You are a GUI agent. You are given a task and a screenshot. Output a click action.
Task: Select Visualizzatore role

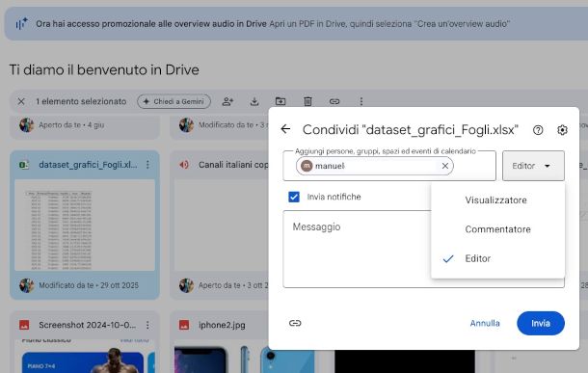click(x=498, y=200)
